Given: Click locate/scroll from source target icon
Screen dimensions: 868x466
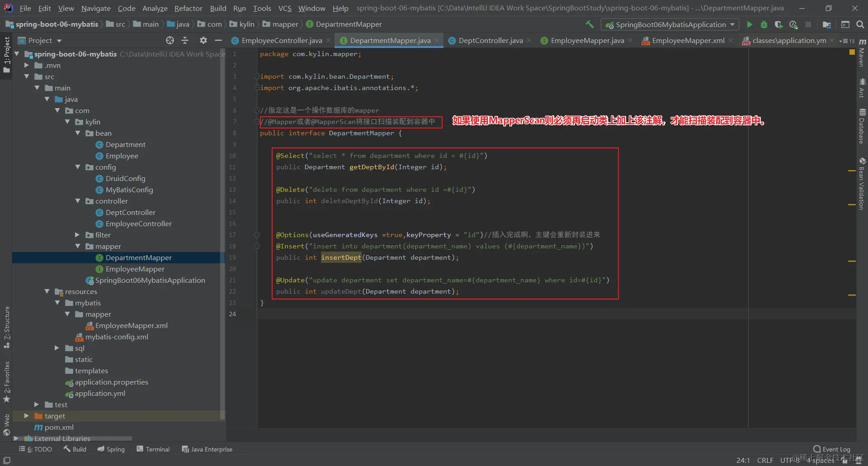Looking at the screenshot, I should point(170,40).
